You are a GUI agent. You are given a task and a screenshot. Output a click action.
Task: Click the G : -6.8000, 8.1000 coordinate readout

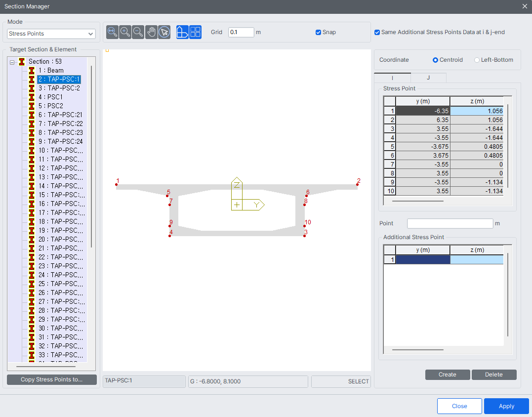[248, 381]
